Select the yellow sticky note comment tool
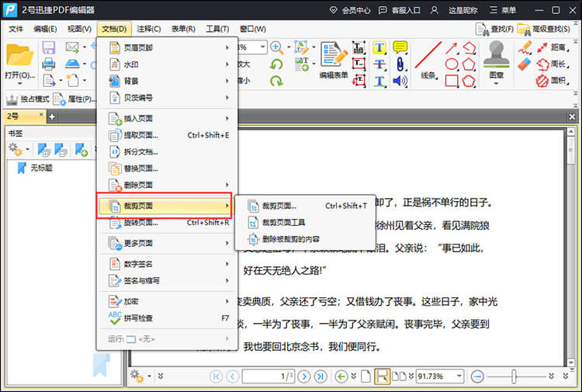 [x=400, y=47]
